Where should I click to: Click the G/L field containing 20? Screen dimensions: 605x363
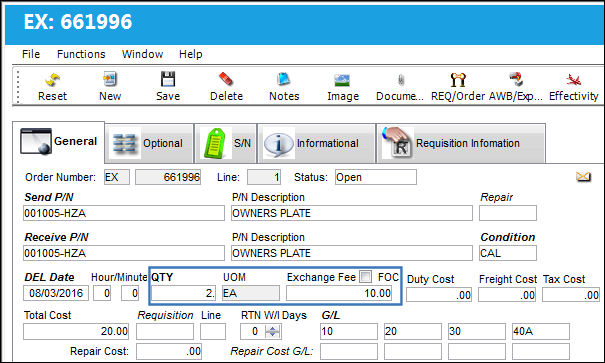pos(413,331)
